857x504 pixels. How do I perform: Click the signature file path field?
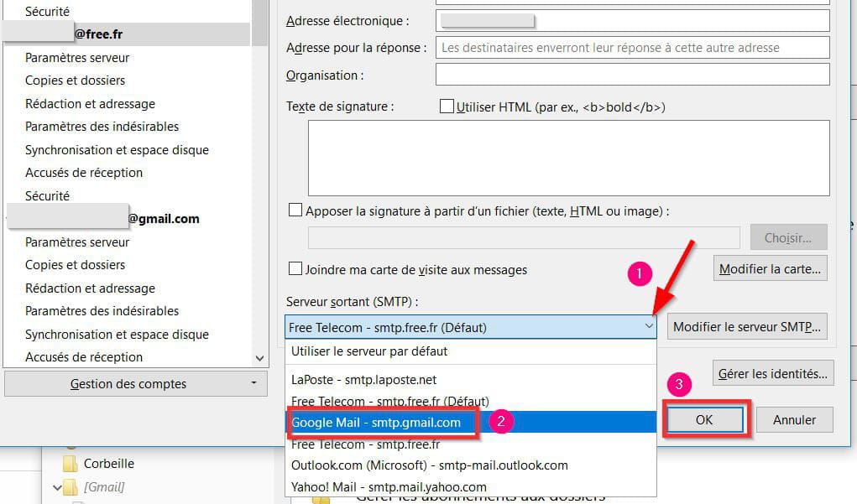pos(524,237)
